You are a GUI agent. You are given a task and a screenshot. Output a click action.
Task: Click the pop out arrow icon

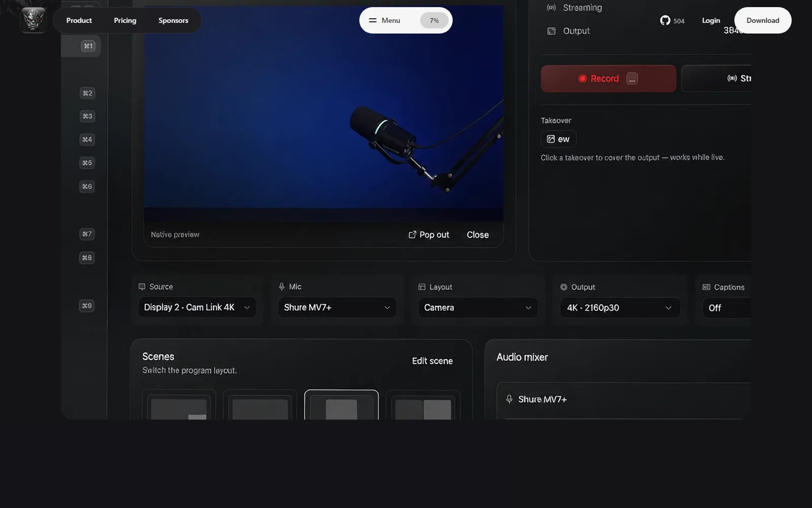pos(412,235)
